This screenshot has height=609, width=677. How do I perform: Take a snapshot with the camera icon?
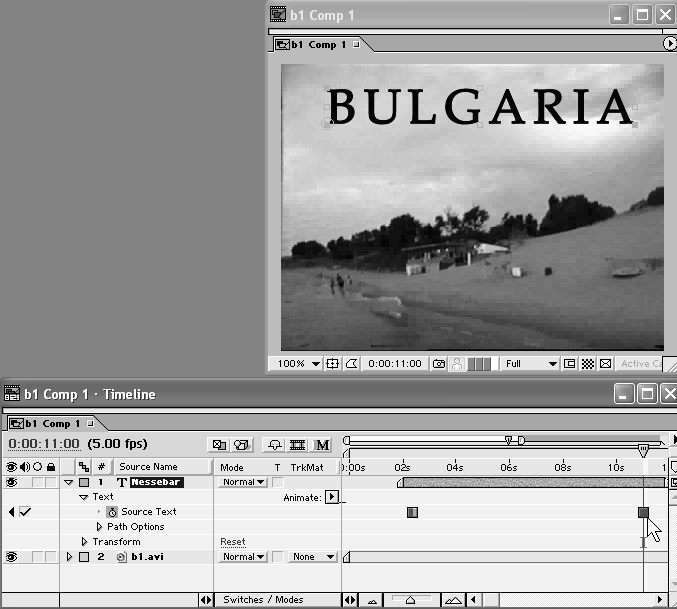[439, 364]
